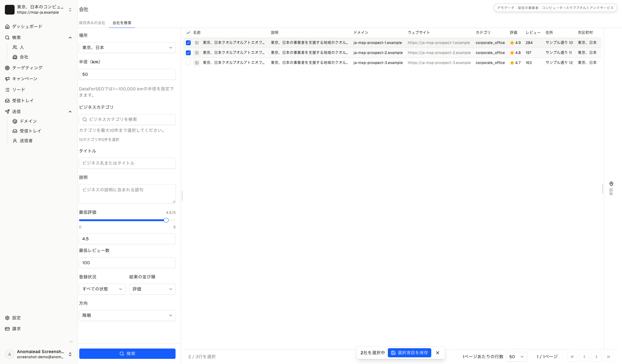Toggle the select-all header checkbox

188,33
